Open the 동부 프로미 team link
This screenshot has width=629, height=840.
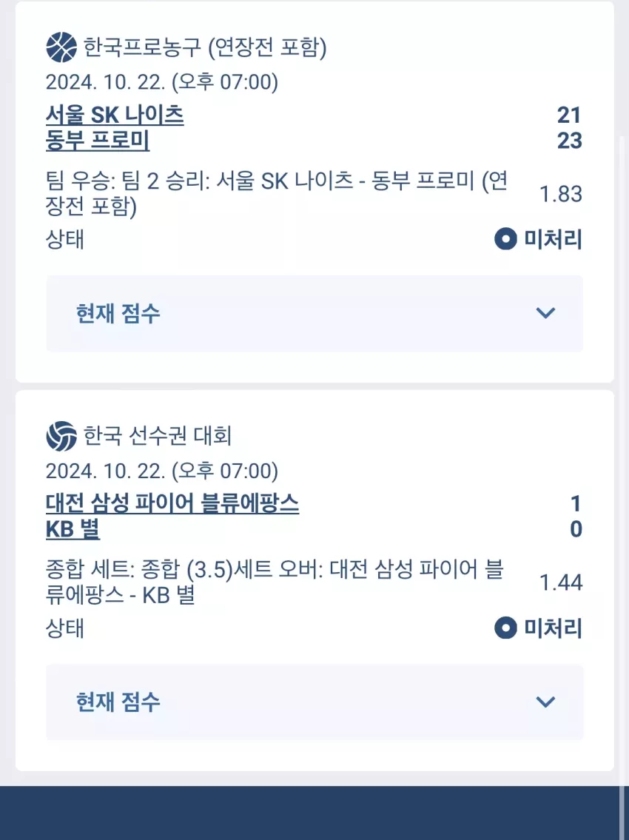[98, 141]
